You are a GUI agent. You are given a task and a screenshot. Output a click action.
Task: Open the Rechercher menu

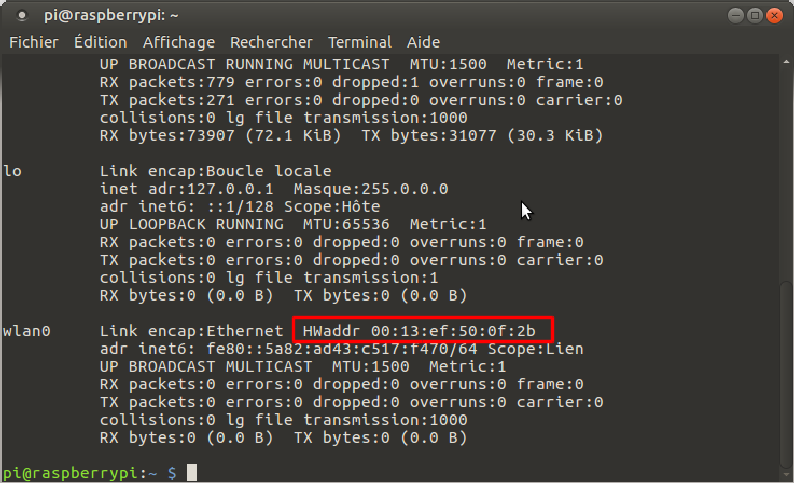click(271, 42)
